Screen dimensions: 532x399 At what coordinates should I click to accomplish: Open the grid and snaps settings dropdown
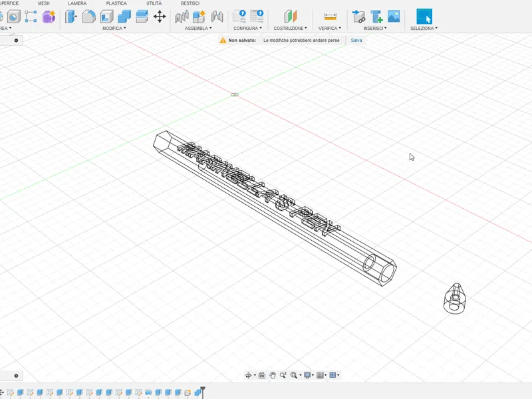321,375
